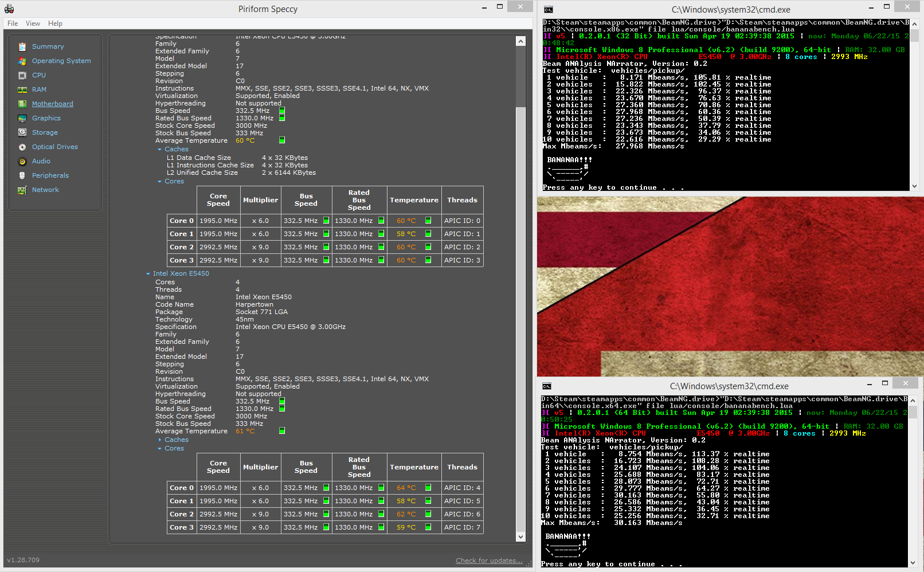The width and height of the screenshot is (924, 572).
Task: Click the Socket 771 LGA package value
Action: pos(261,312)
